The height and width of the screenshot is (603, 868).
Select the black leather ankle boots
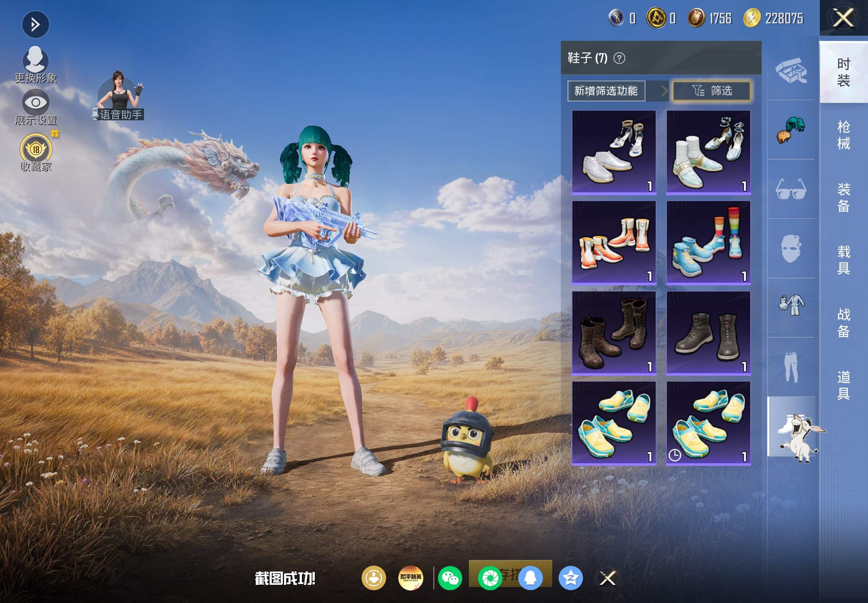708,333
